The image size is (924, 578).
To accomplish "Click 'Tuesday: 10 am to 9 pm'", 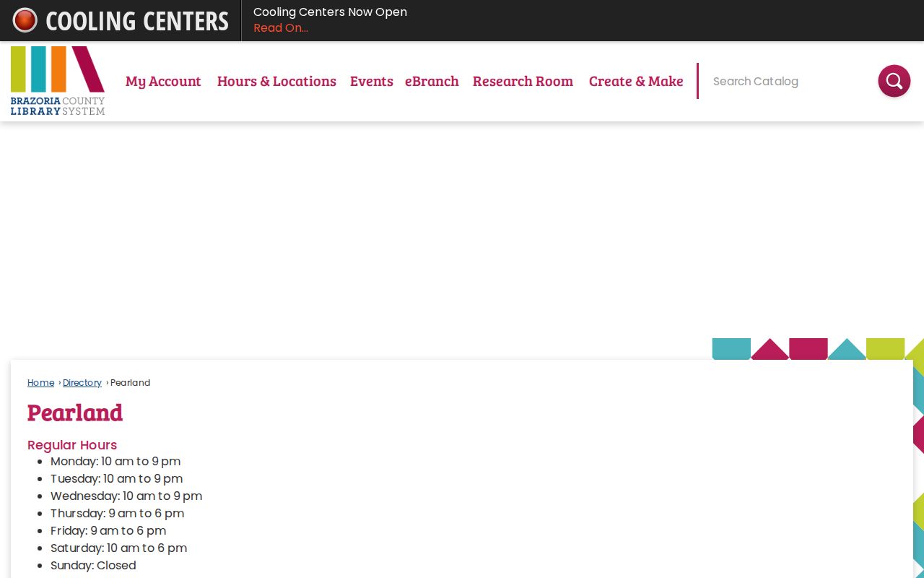I will tap(117, 478).
